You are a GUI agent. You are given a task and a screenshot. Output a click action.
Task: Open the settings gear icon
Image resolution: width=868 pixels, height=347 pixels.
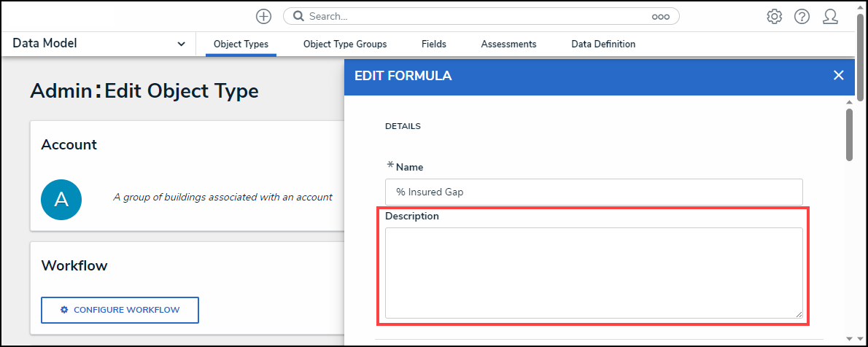(x=775, y=16)
